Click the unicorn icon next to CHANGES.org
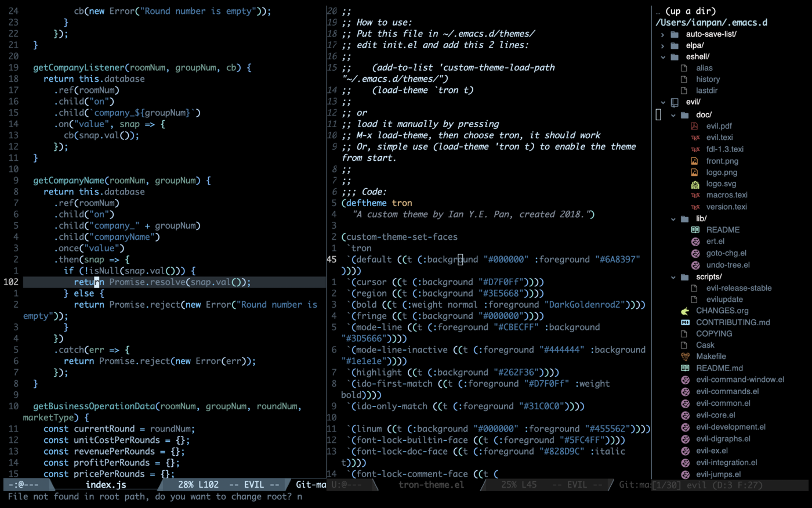The width and height of the screenshot is (812, 508). [685, 311]
